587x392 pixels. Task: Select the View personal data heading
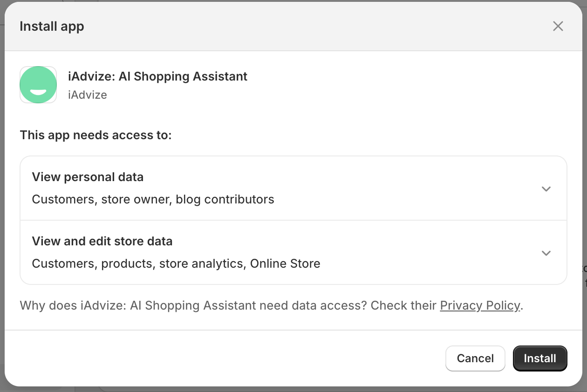click(x=88, y=177)
